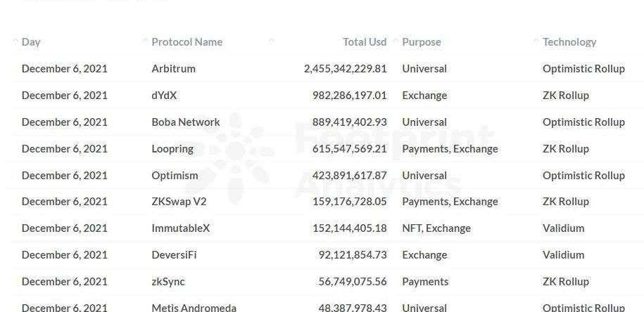This screenshot has width=644, height=312.
Task: Select the dYdX protocol name cell
Action: click(165, 96)
